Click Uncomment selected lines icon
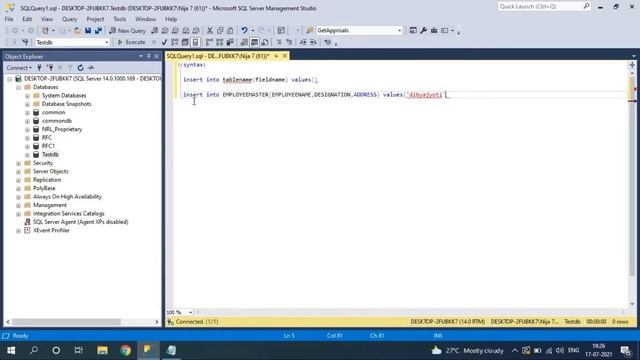This screenshot has width=640, height=360. pyautogui.click(x=289, y=42)
